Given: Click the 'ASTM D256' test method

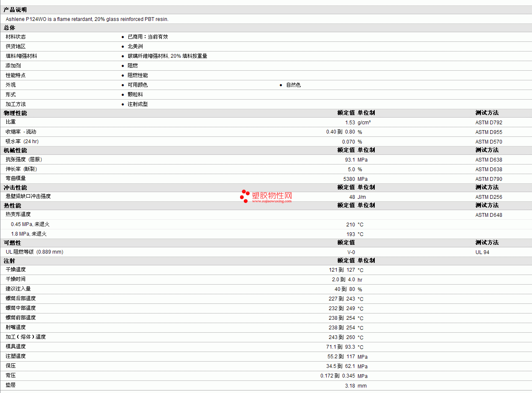Looking at the screenshot, I should [x=489, y=197].
